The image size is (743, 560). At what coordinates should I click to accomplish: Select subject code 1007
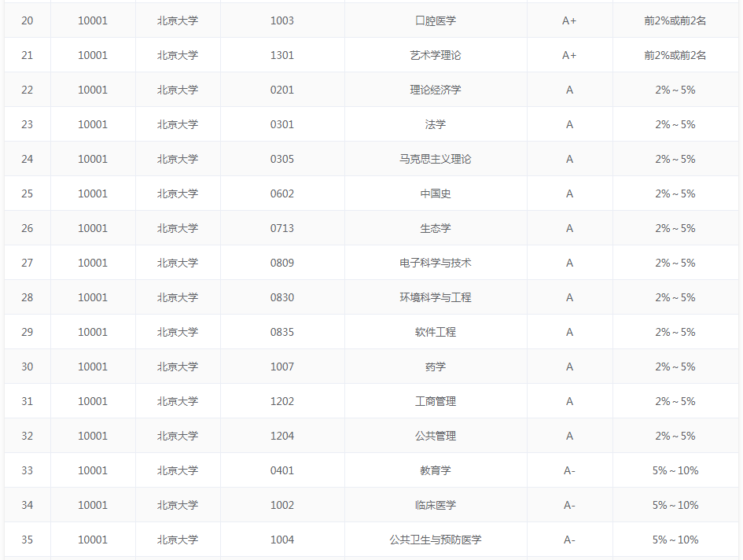point(282,367)
